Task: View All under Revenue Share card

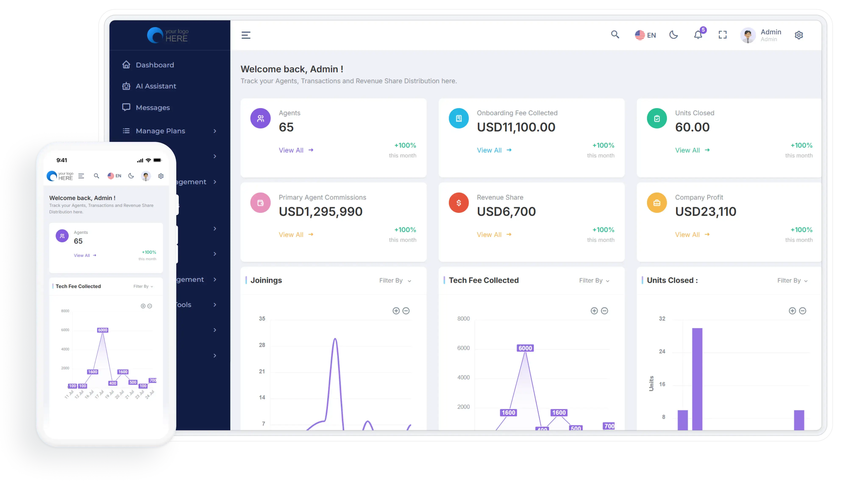Action: pyautogui.click(x=494, y=235)
